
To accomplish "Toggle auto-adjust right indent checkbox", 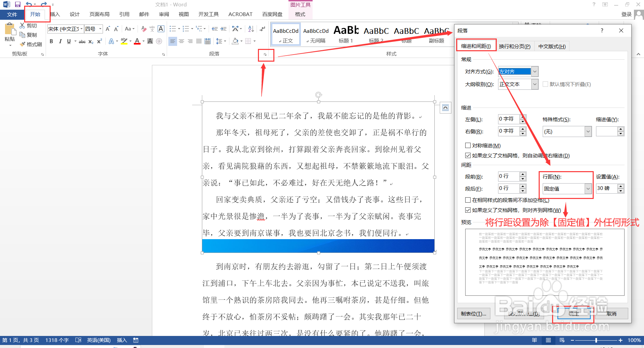I will coord(468,155).
